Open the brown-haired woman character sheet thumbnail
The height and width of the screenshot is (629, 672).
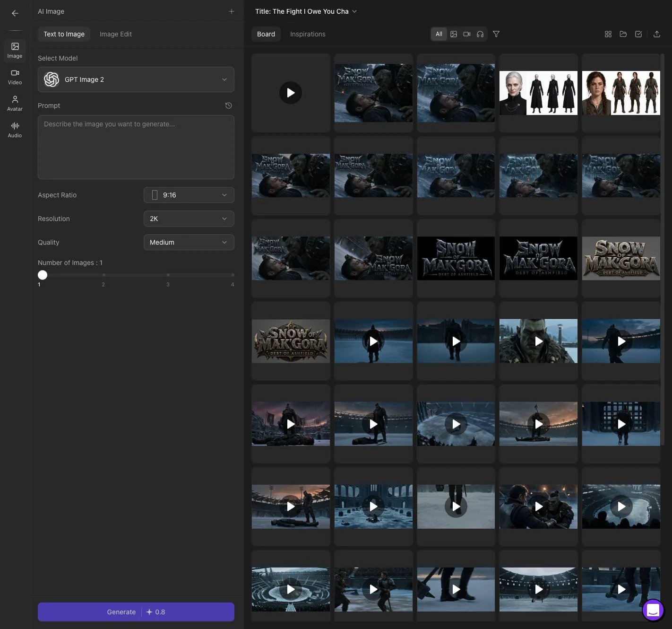(621, 93)
